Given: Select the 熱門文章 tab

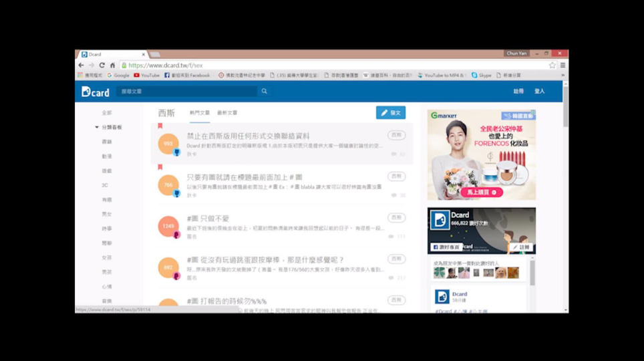Looking at the screenshot, I should (199, 113).
